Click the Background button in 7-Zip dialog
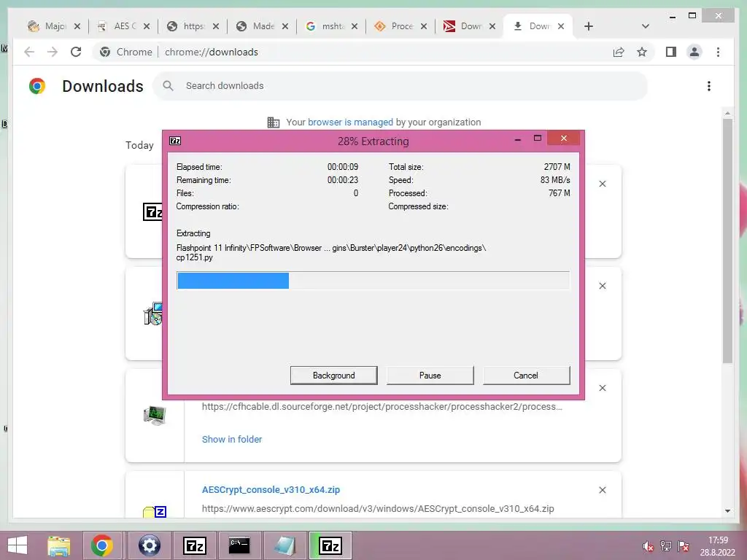 pyautogui.click(x=333, y=376)
